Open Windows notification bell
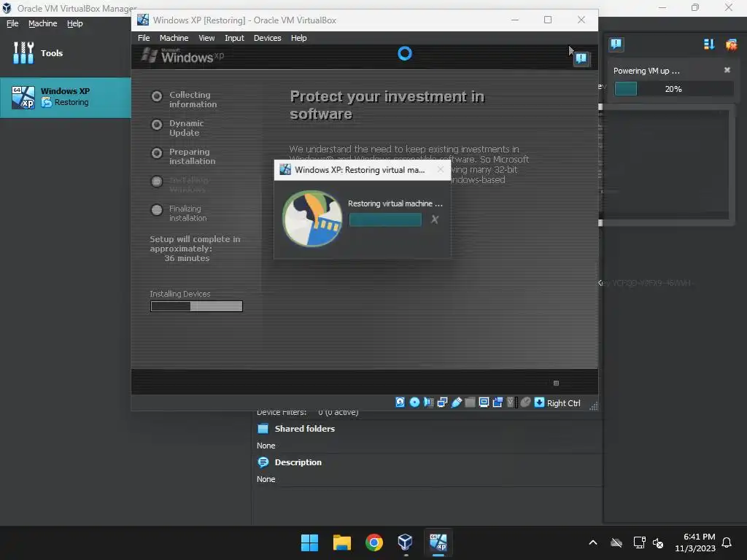Image resolution: width=747 pixels, height=560 pixels. 727,542
